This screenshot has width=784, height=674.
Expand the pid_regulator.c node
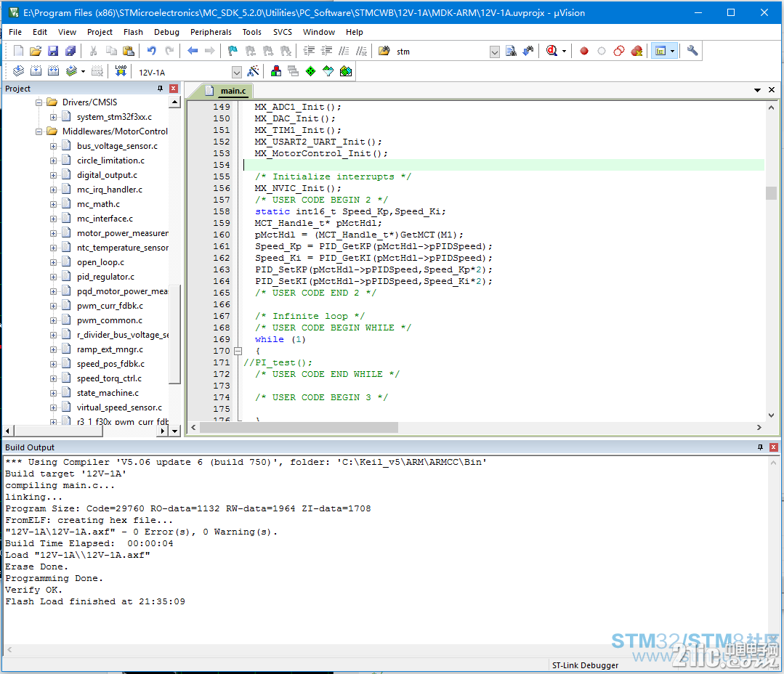point(53,277)
